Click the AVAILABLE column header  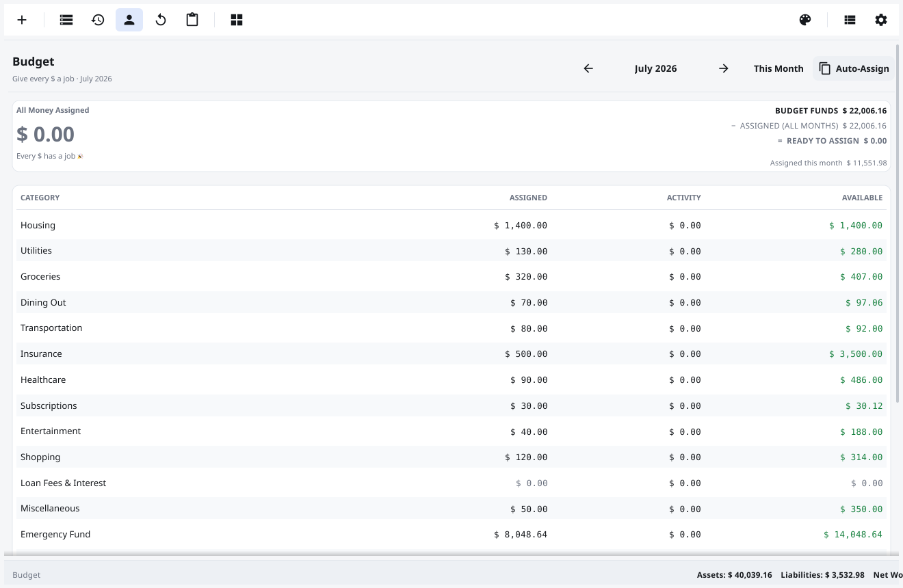(862, 198)
